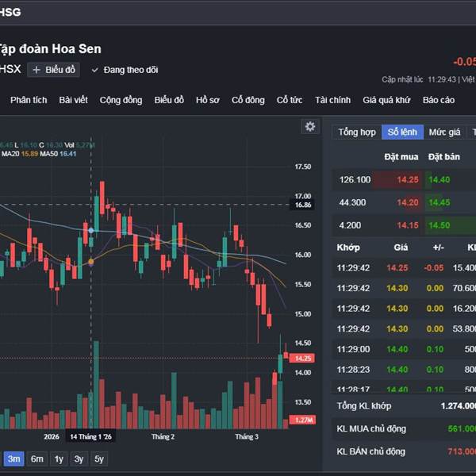The height and width of the screenshot is (476, 476).
Task: Click Tập đoàn Hoa Sen company title
Action: point(50,49)
